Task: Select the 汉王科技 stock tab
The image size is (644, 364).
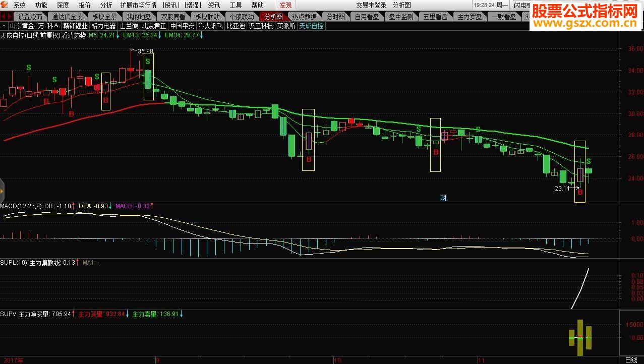Action: point(261,26)
